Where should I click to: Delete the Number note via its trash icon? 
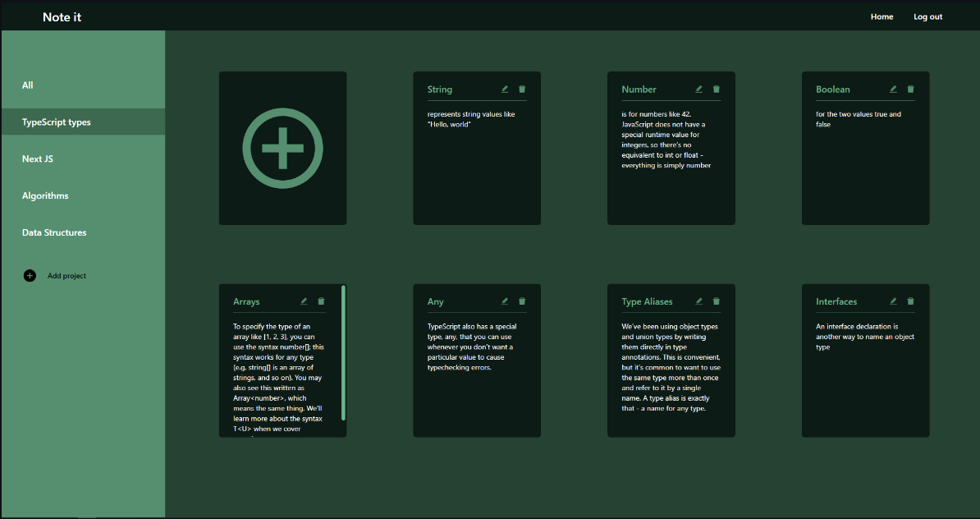point(716,89)
